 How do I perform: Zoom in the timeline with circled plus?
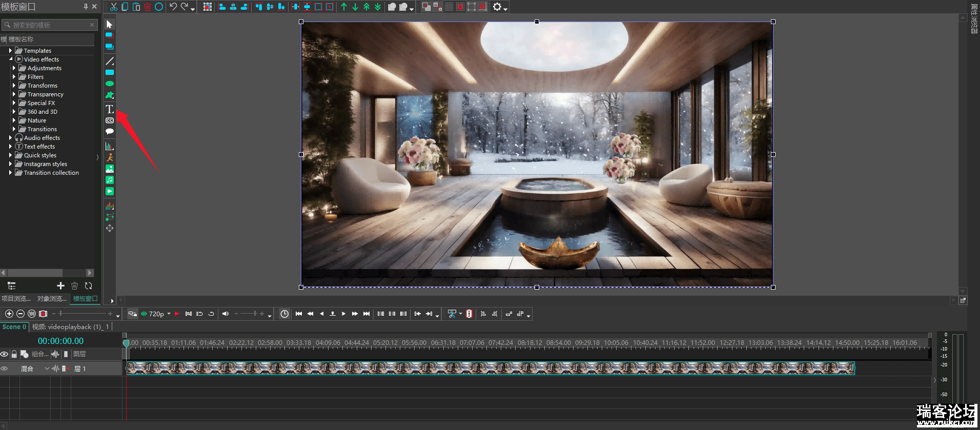coord(9,314)
